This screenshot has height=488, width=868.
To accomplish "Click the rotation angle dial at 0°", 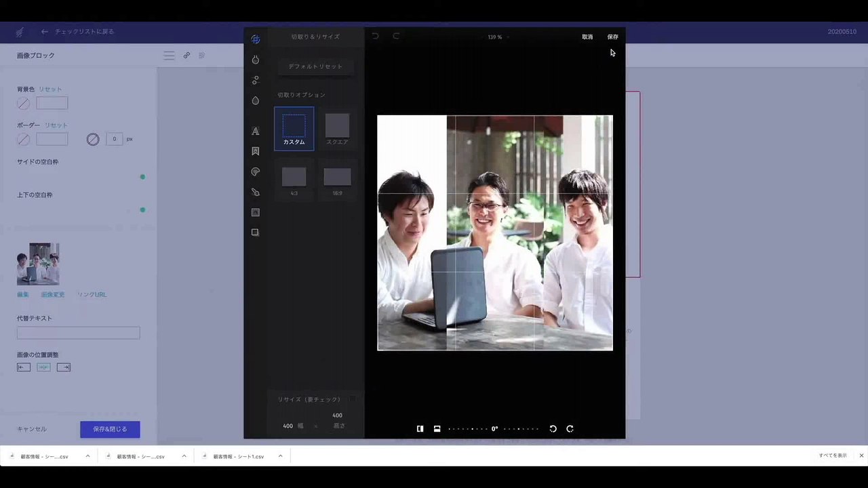I will tap(494, 428).
